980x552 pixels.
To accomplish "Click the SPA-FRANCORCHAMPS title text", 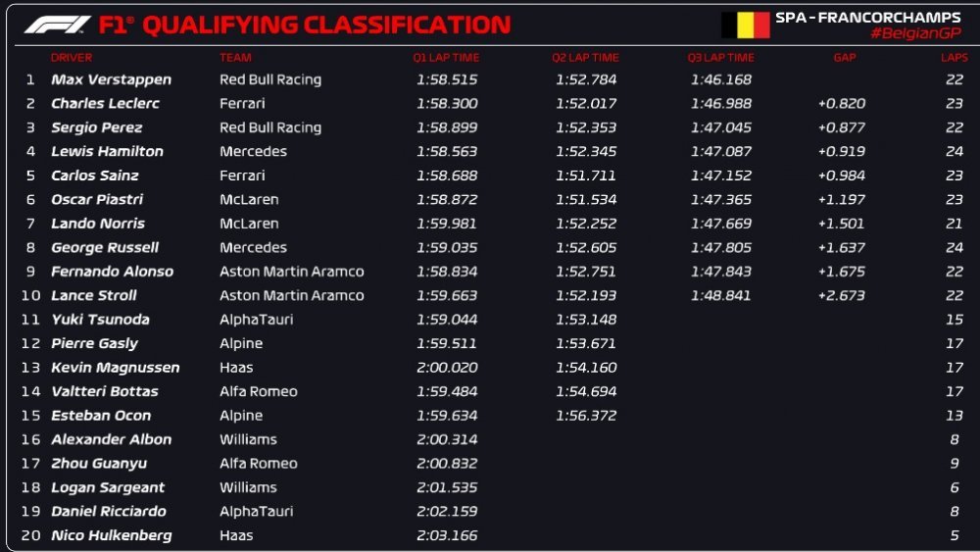I will pyautogui.click(x=867, y=17).
